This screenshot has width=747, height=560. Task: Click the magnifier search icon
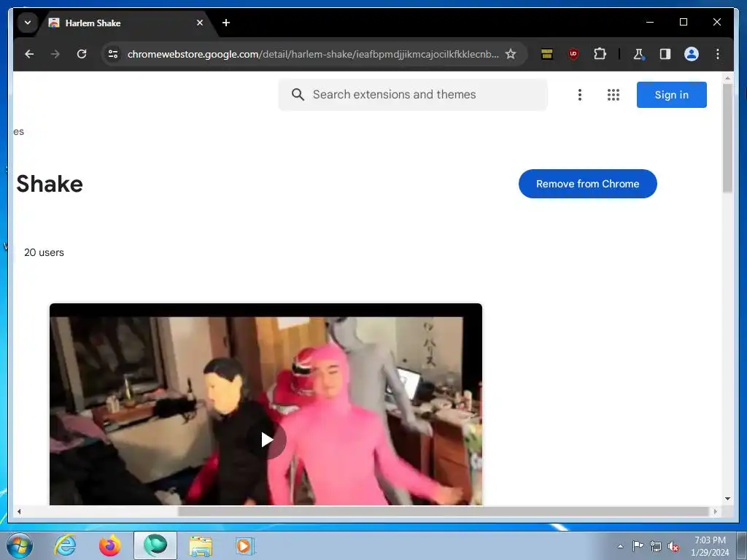[x=298, y=95]
